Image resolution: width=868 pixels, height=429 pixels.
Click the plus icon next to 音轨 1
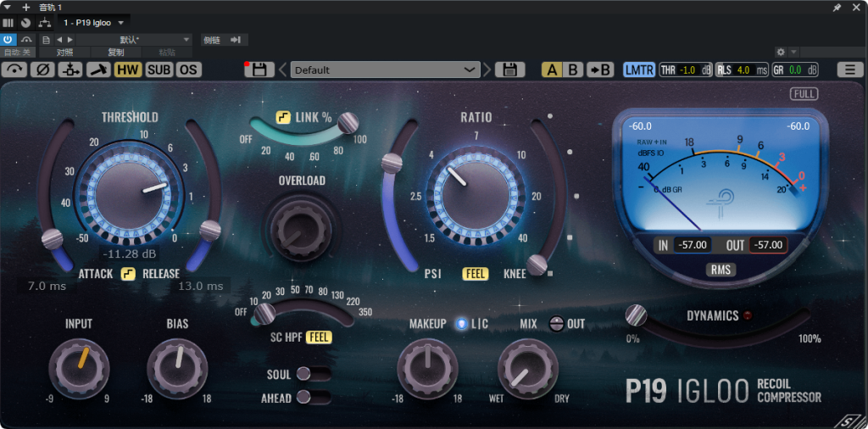pyautogui.click(x=25, y=7)
